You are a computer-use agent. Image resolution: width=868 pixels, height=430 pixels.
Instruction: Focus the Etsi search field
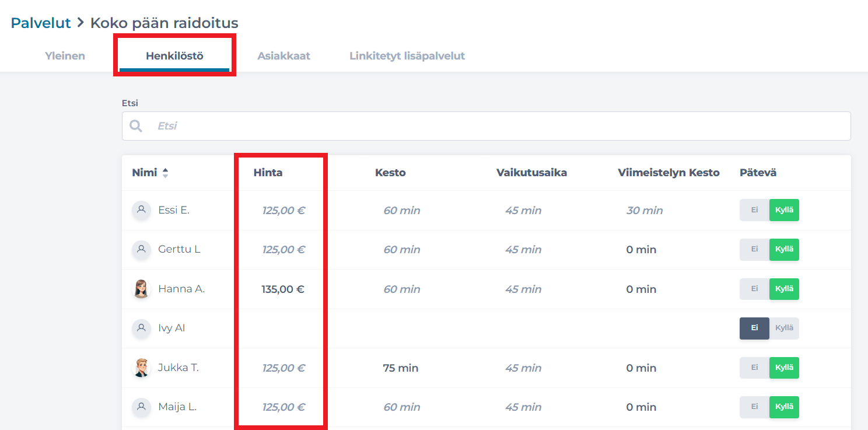(487, 126)
